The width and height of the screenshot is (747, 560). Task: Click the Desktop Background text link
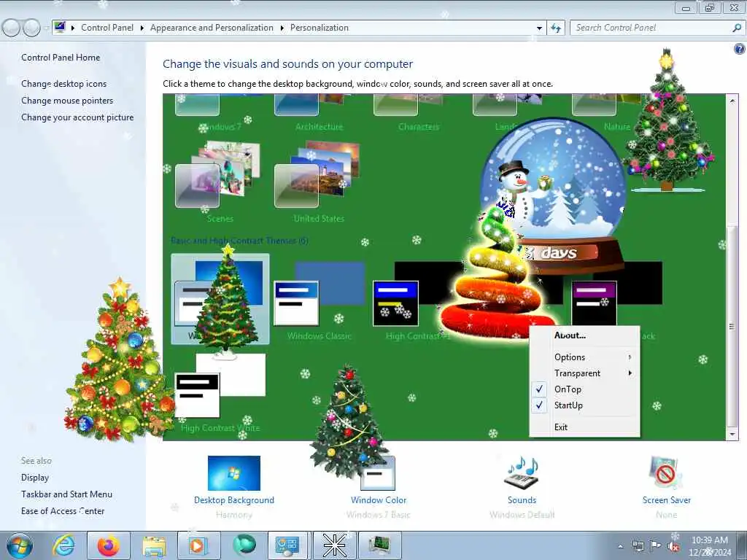click(x=234, y=500)
